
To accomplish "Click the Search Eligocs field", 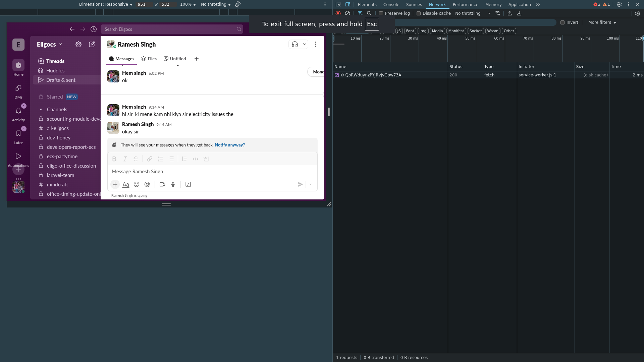I will 172,29.
